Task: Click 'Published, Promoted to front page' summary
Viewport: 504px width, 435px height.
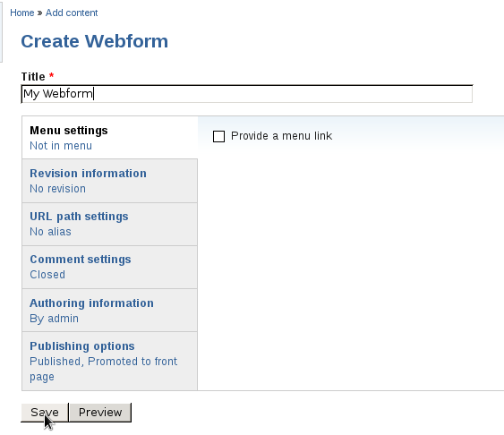Action: [103, 369]
